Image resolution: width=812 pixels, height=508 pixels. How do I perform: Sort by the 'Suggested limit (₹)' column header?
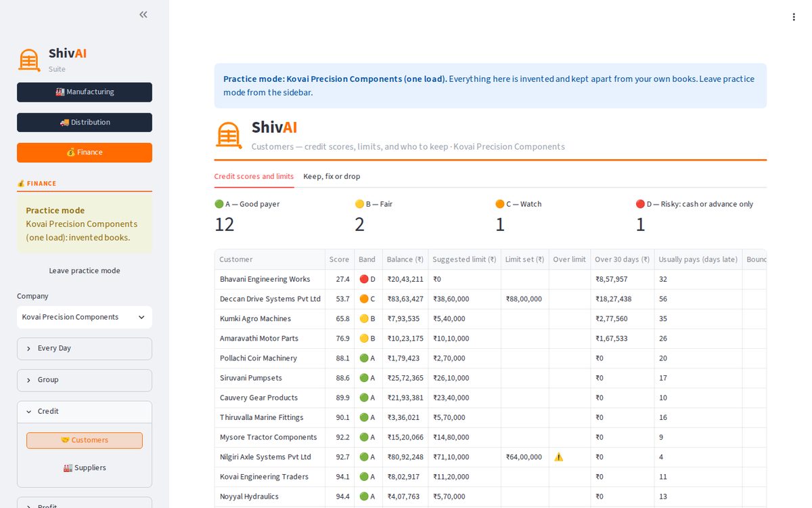[464, 259]
